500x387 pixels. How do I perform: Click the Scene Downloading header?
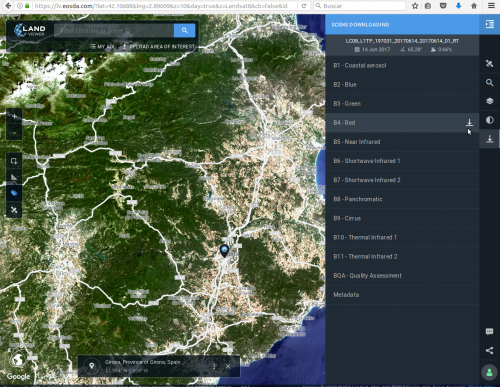coord(360,25)
